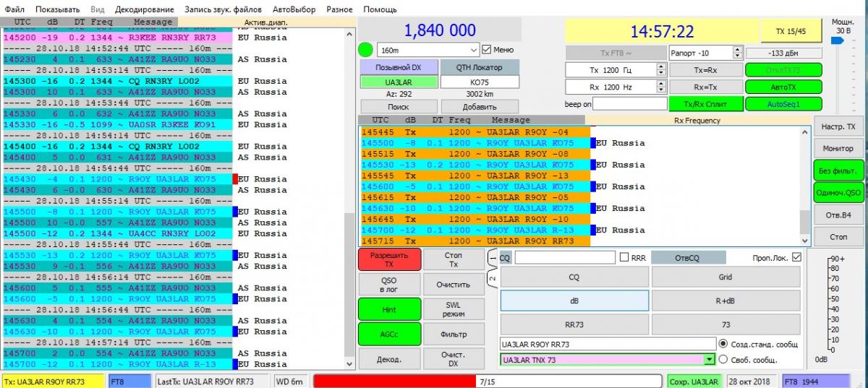Click the green round indicator beside band selector
Image resolution: width=868 pixels, height=388 pixels.
[x=367, y=51]
